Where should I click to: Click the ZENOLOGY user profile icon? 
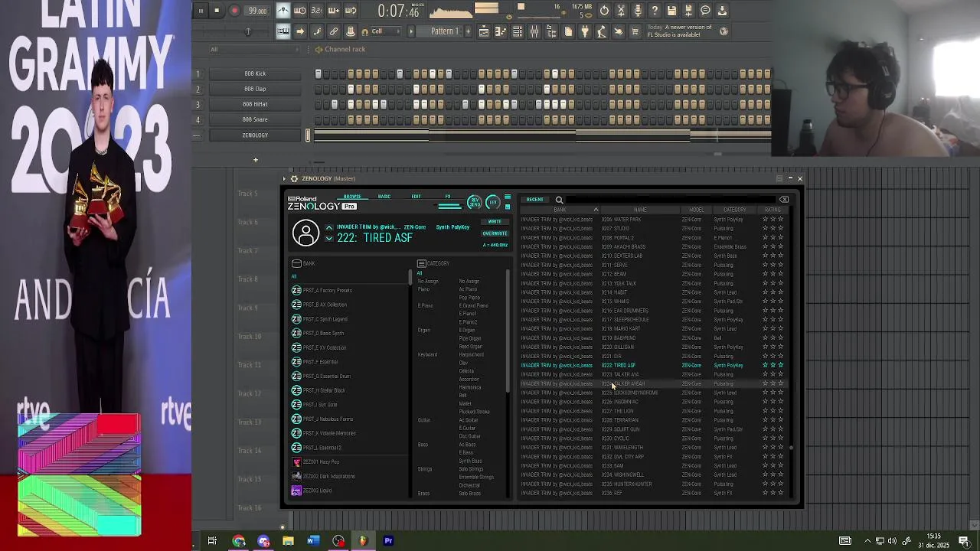pos(305,233)
